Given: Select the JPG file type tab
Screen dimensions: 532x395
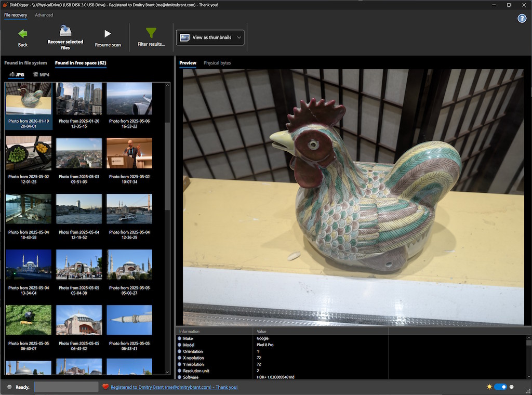Looking at the screenshot, I should [x=17, y=74].
